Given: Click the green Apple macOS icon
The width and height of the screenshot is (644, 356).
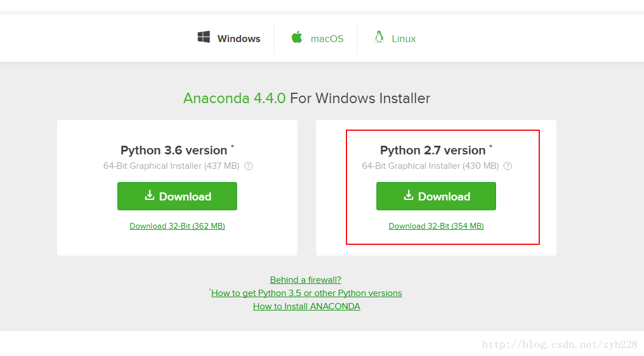Looking at the screenshot, I should 297,37.
